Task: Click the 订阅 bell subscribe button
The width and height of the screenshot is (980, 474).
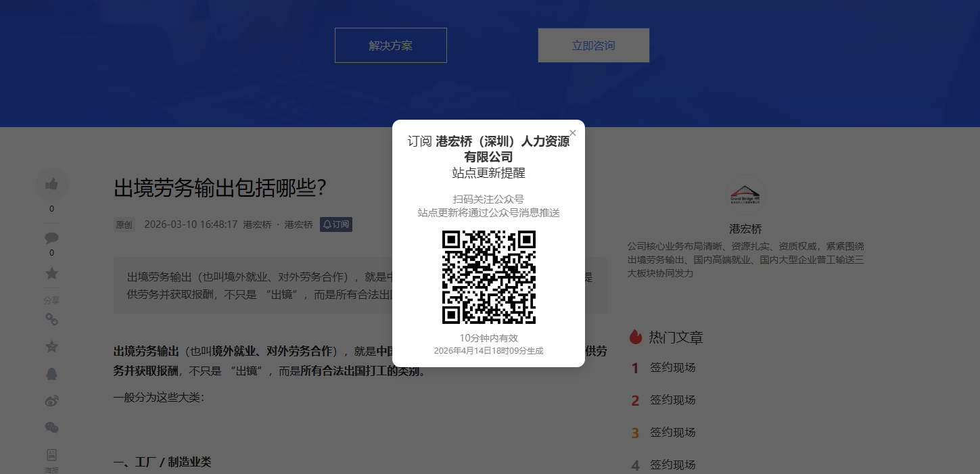Action: [336, 224]
